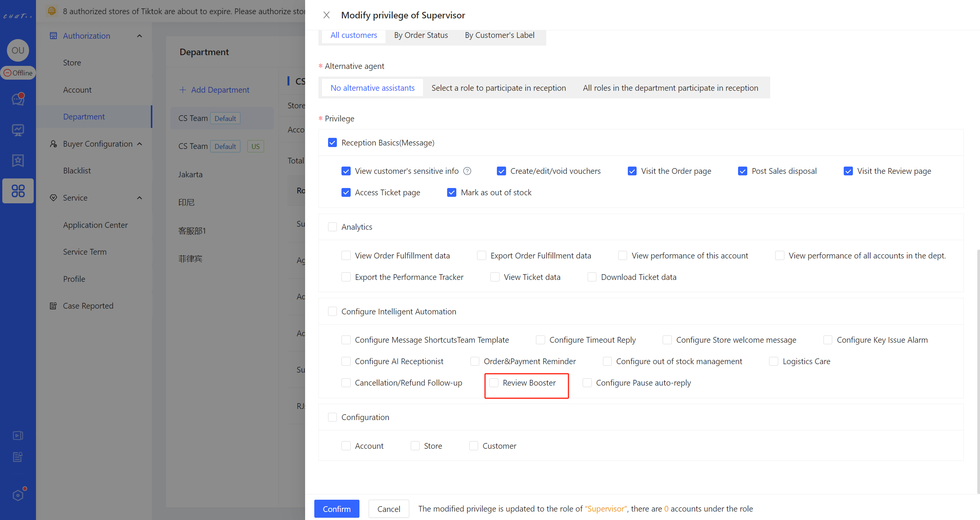Select the four-squares apps icon in sidebar
This screenshot has width=980, height=520.
(18, 191)
